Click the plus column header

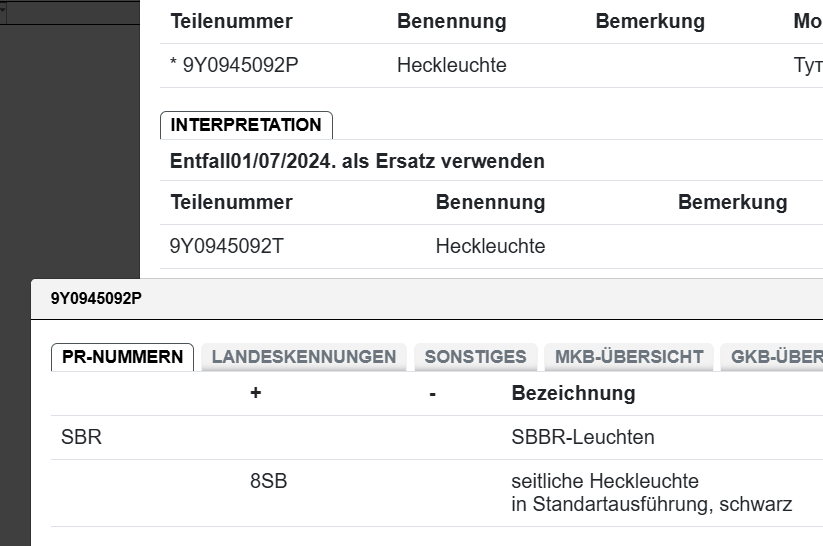coord(256,393)
